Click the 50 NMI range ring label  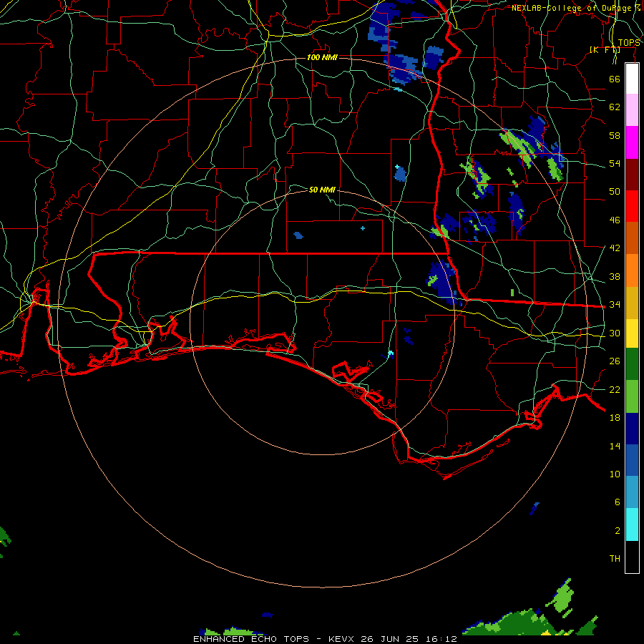pos(323,190)
